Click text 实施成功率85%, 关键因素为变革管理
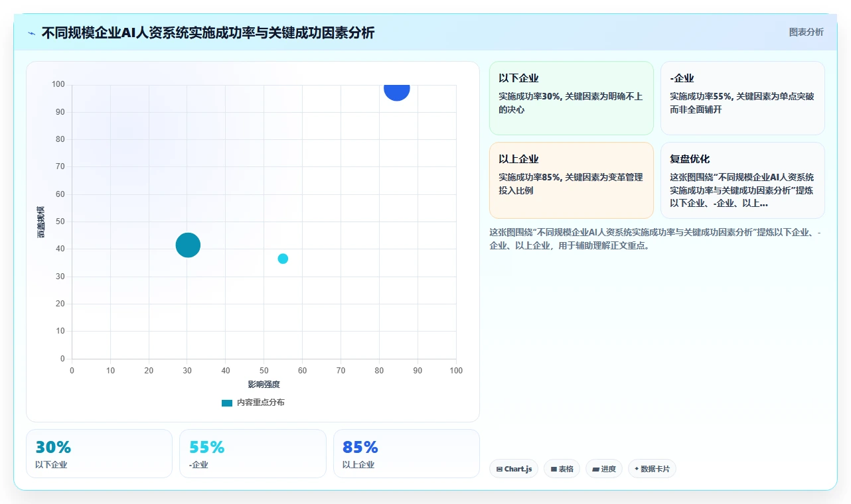Viewport: 851px width, 504px height. (571, 184)
